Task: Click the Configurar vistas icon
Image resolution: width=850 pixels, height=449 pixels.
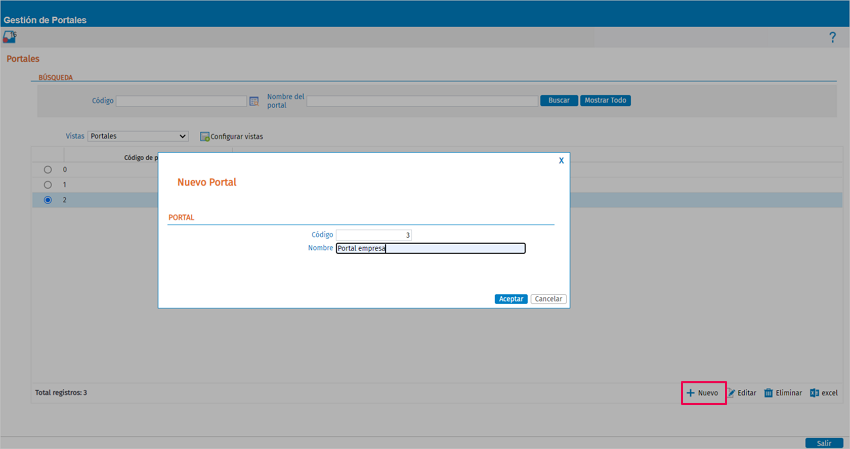Action: click(x=204, y=137)
